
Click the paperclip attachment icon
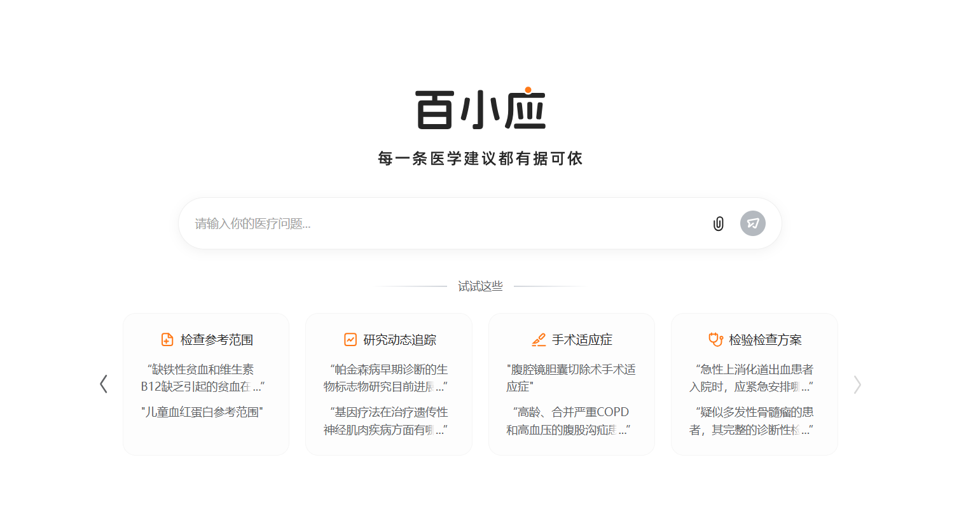click(x=718, y=223)
